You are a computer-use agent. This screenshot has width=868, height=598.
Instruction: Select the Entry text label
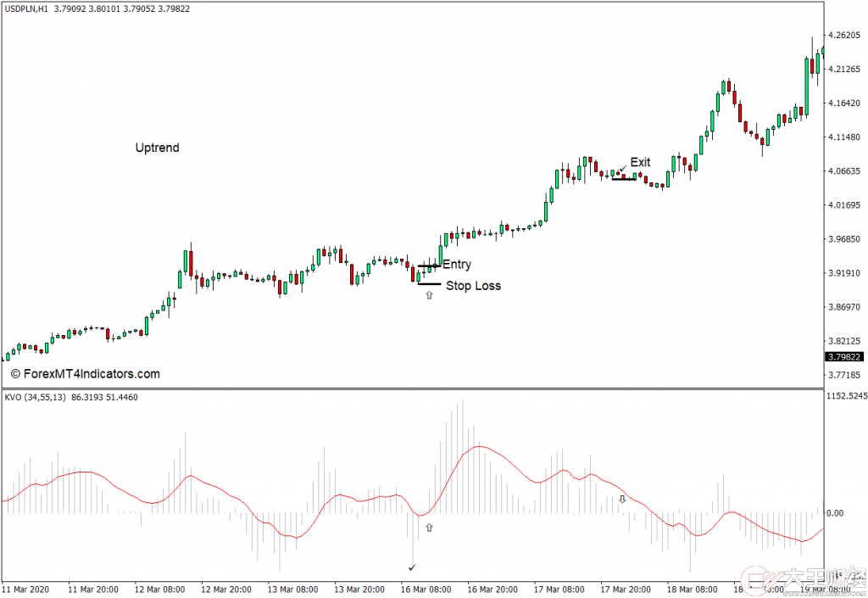click(457, 264)
